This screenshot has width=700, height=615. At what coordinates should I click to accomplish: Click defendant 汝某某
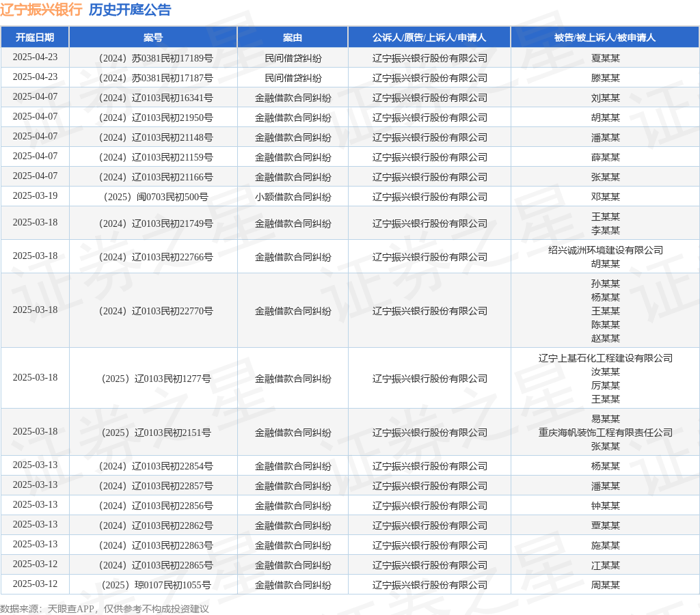[606, 372]
